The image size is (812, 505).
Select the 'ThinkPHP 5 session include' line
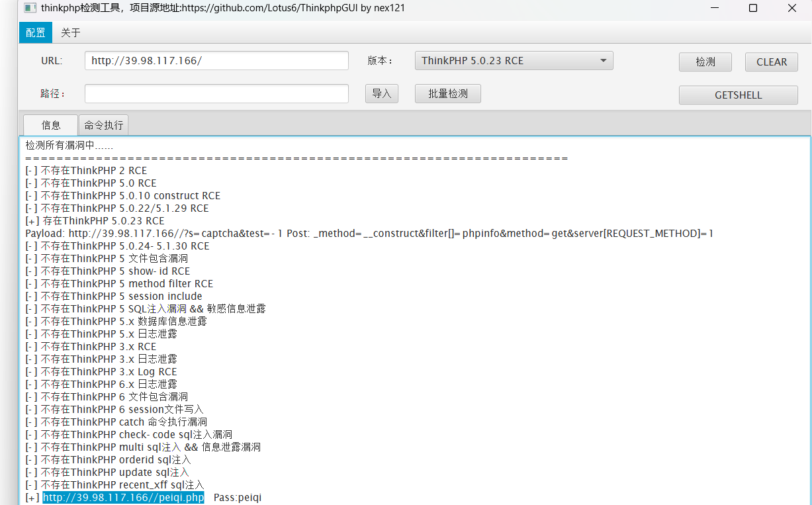click(114, 297)
